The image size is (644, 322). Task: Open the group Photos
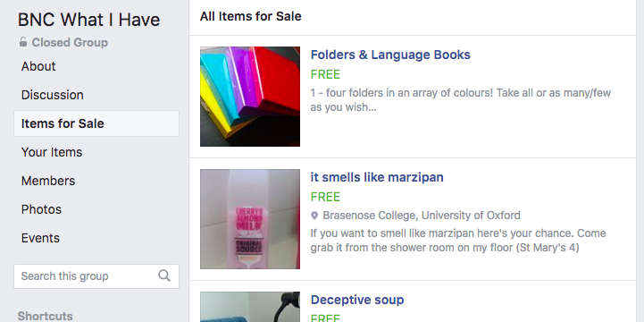click(x=41, y=209)
